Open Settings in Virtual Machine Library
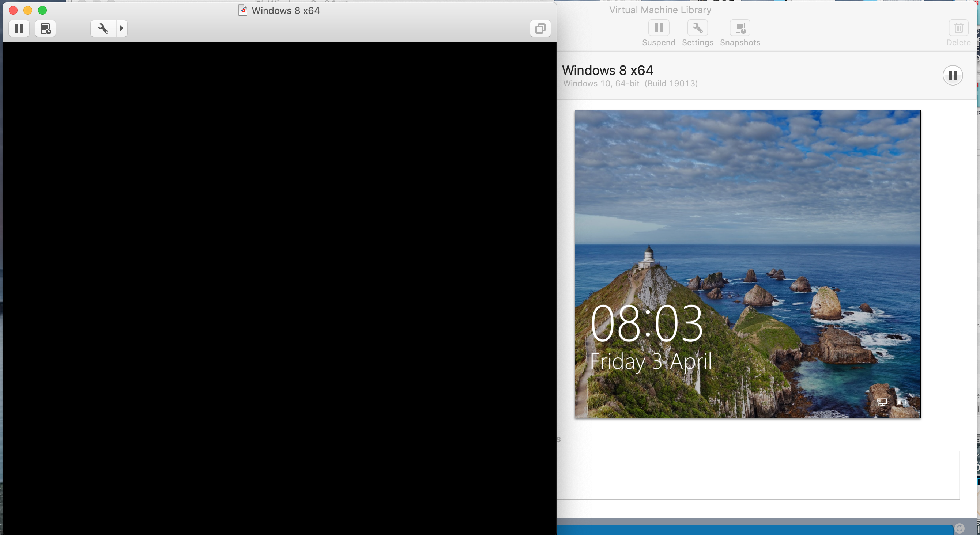The width and height of the screenshot is (980, 535). click(x=697, y=28)
